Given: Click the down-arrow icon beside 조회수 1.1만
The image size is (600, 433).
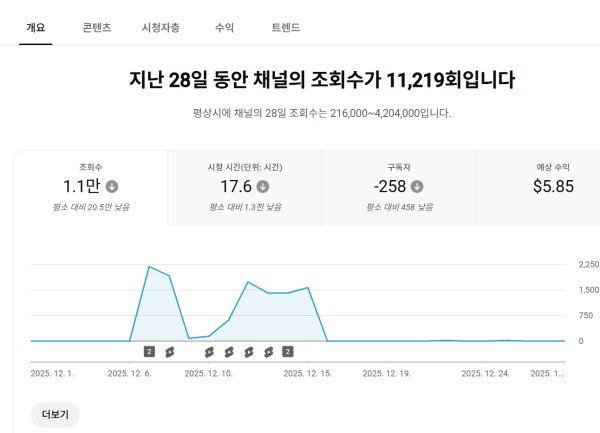Looking at the screenshot, I should pos(112,186).
